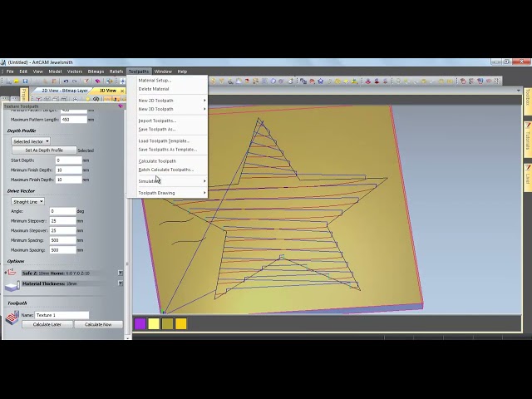
Task: Click the material block icon under Options
Action: [x=12, y=286]
